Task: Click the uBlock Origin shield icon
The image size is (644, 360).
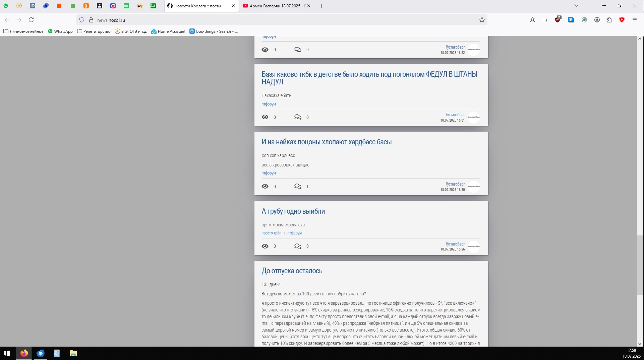Action: 558,20
